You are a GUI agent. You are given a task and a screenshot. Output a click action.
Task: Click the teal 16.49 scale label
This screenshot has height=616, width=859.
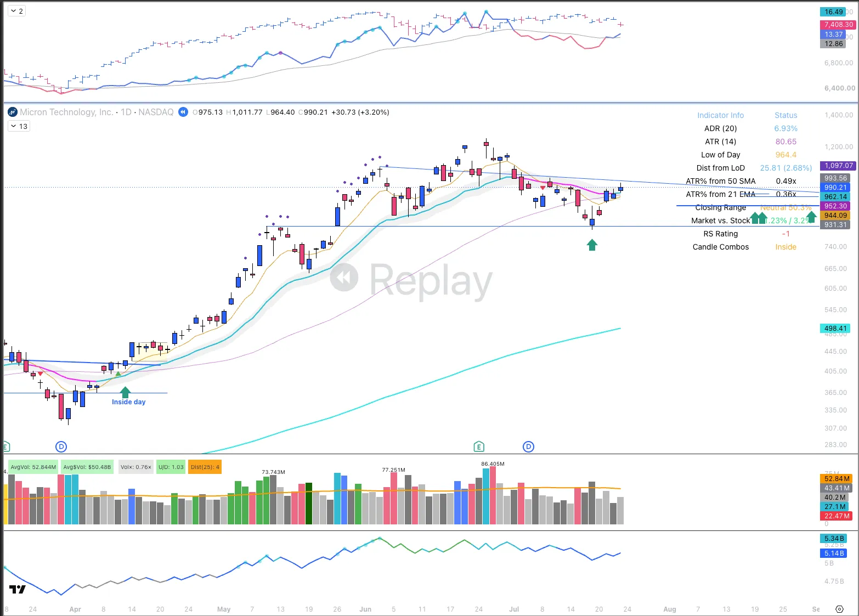click(x=834, y=12)
